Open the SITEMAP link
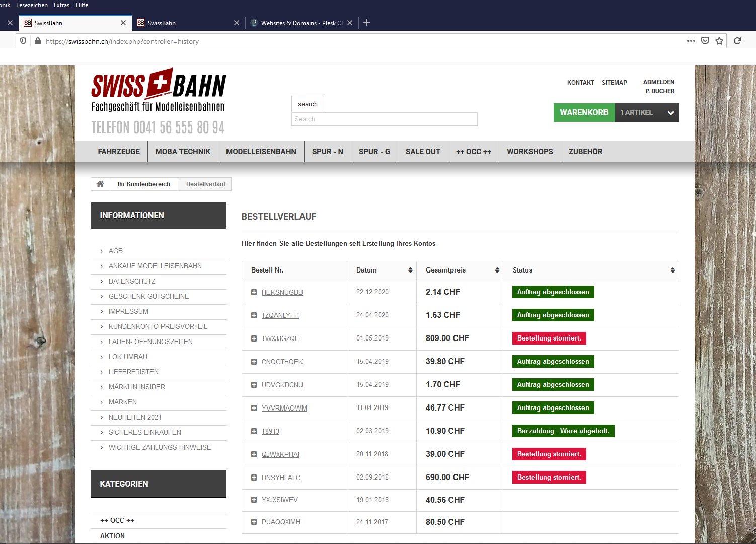The image size is (756, 544). [x=615, y=83]
